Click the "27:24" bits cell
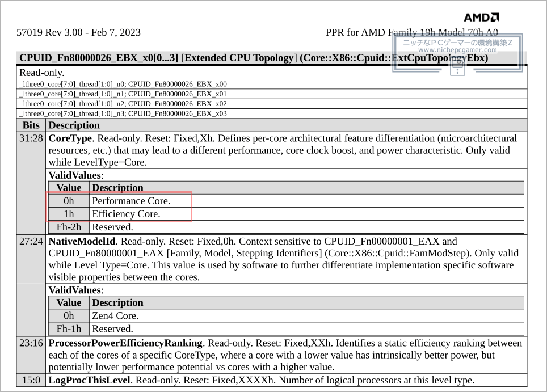This screenshot has width=547, height=392. [x=31, y=241]
